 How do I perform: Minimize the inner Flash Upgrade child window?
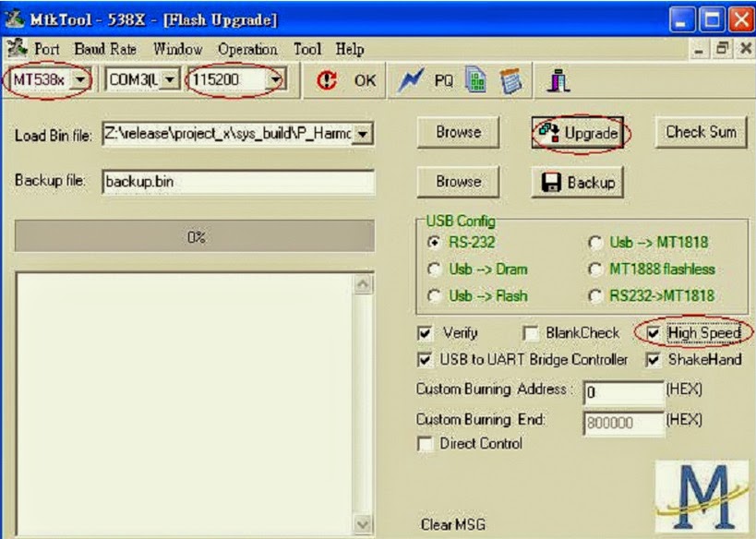pyautogui.click(x=698, y=49)
